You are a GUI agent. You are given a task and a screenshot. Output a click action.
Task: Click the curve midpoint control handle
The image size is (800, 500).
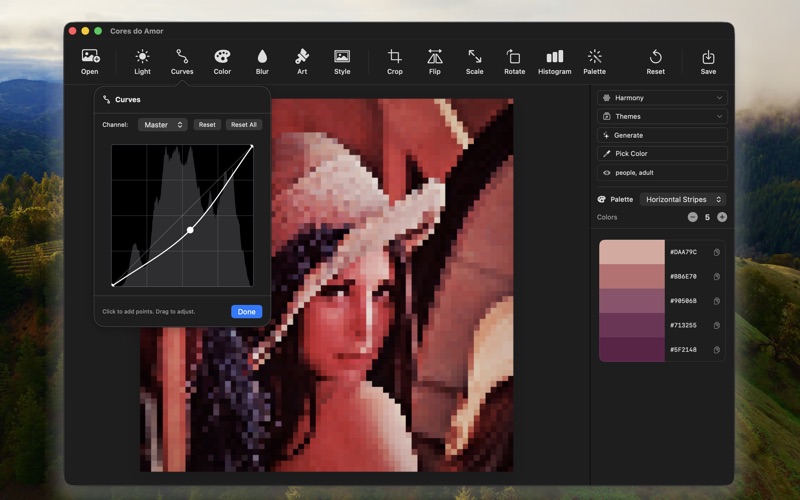(190, 230)
